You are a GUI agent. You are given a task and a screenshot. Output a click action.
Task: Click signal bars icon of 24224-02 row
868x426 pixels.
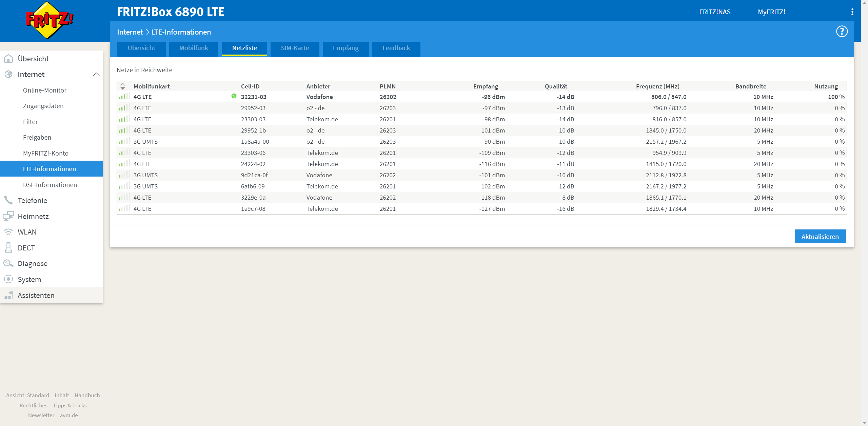124,163
